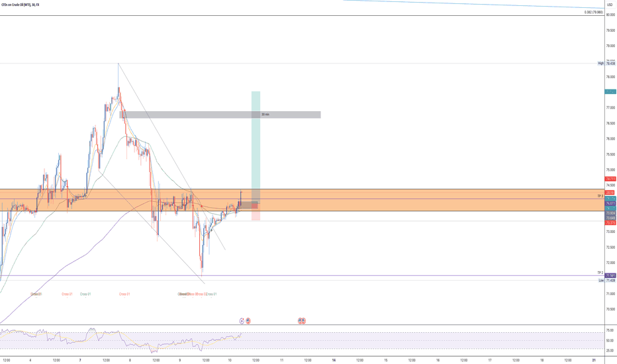Click the Low price label 71.439

610,280
